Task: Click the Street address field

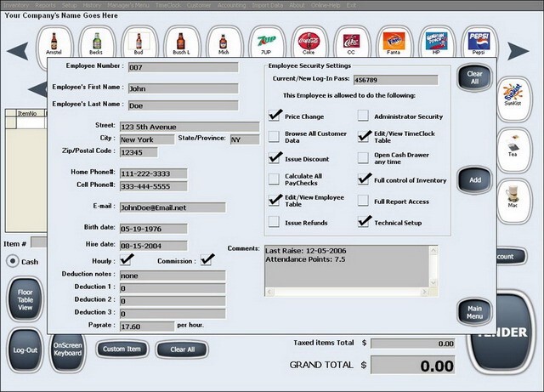Action: [190, 127]
